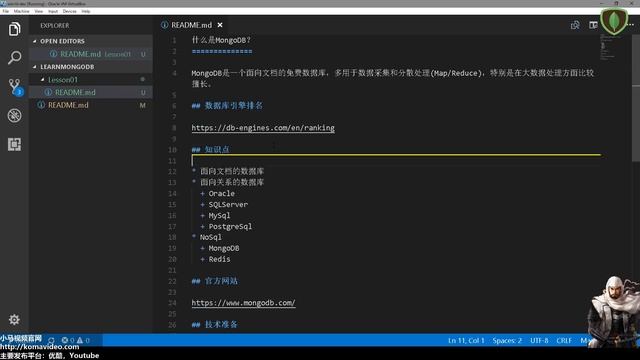Close the README.md editor tab

tap(220, 25)
